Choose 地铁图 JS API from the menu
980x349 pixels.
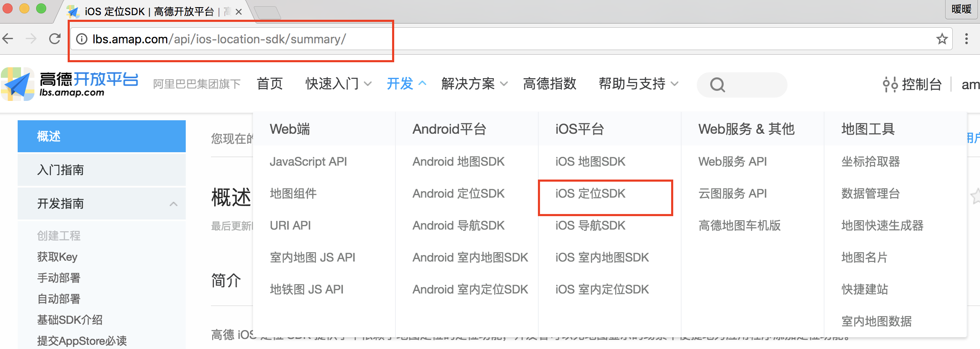[x=307, y=289]
